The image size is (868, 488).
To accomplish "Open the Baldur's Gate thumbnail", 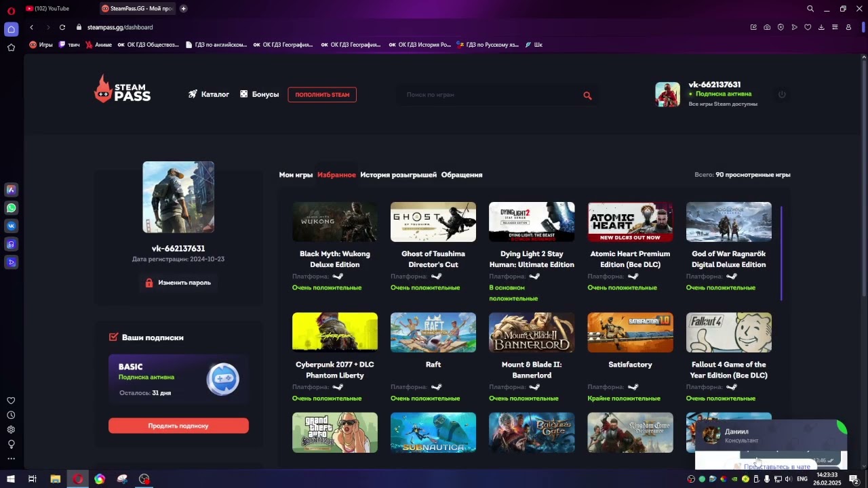I will pyautogui.click(x=532, y=432).
